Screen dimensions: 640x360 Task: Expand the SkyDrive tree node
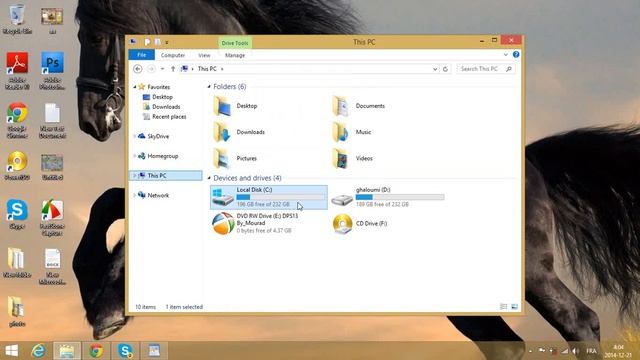135,136
